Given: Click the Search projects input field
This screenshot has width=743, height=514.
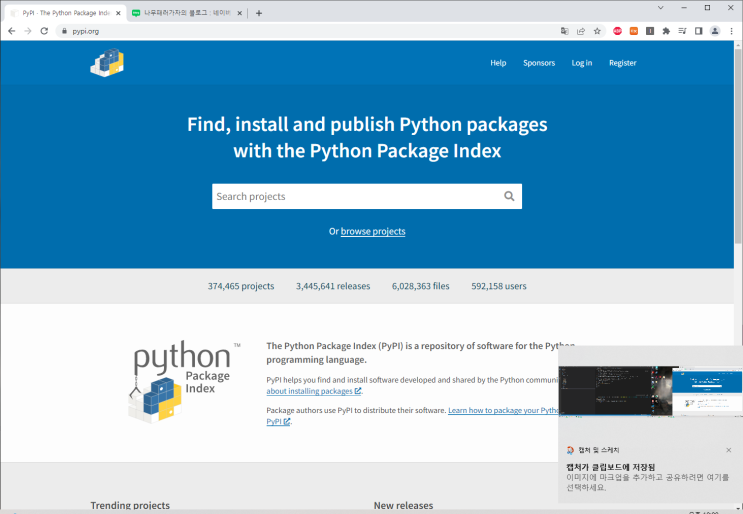Looking at the screenshot, I should [x=355, y=197].
